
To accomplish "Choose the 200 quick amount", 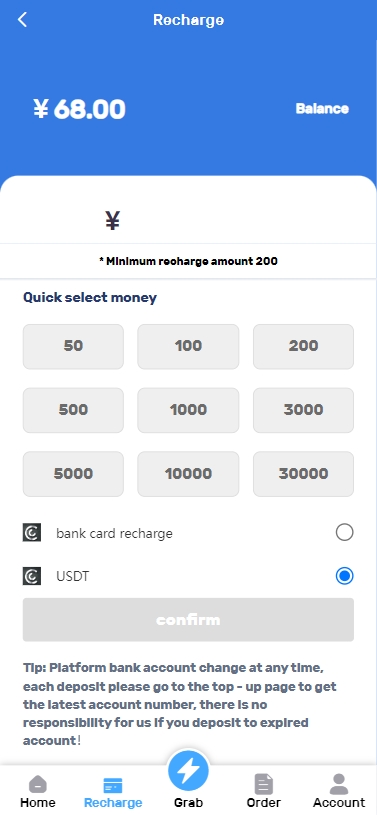I will (303, 347).
